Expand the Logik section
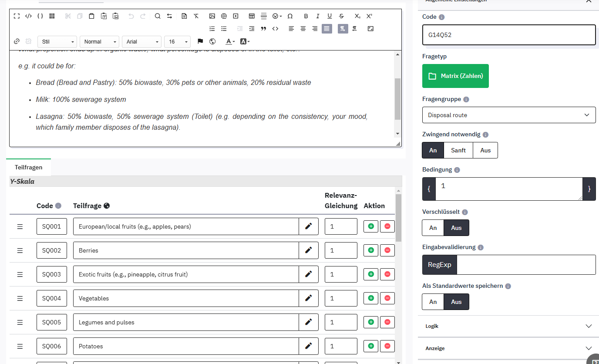Viewport: 599px width, 364px height. pos(508,326)
